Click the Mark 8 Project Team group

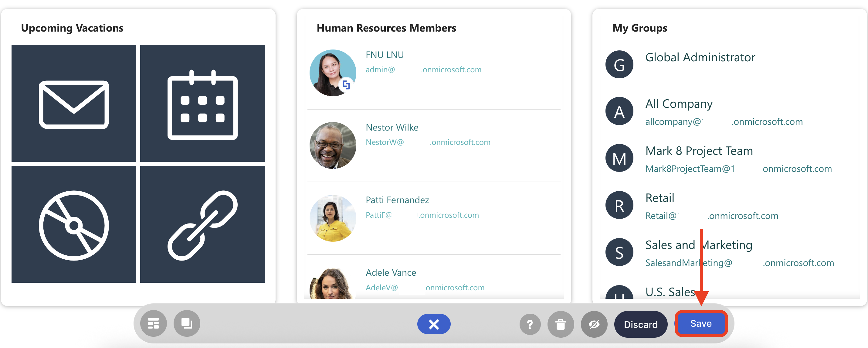[x=699, y=151]
